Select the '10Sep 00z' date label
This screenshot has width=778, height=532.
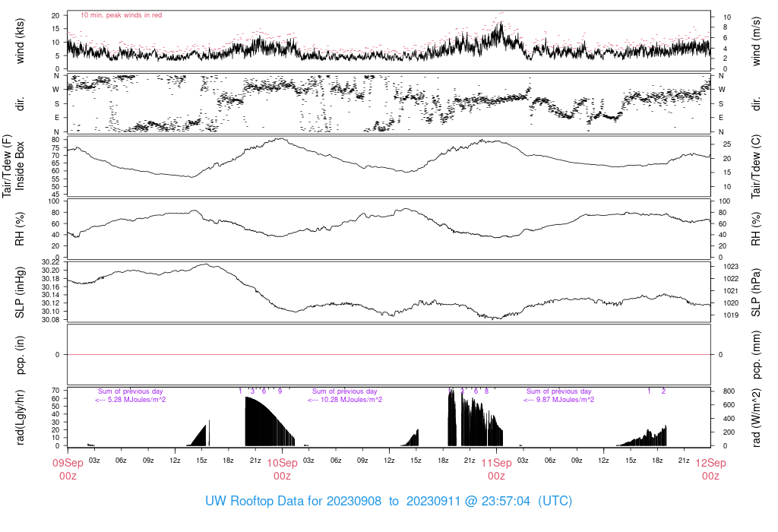click(x=283, y=470)
